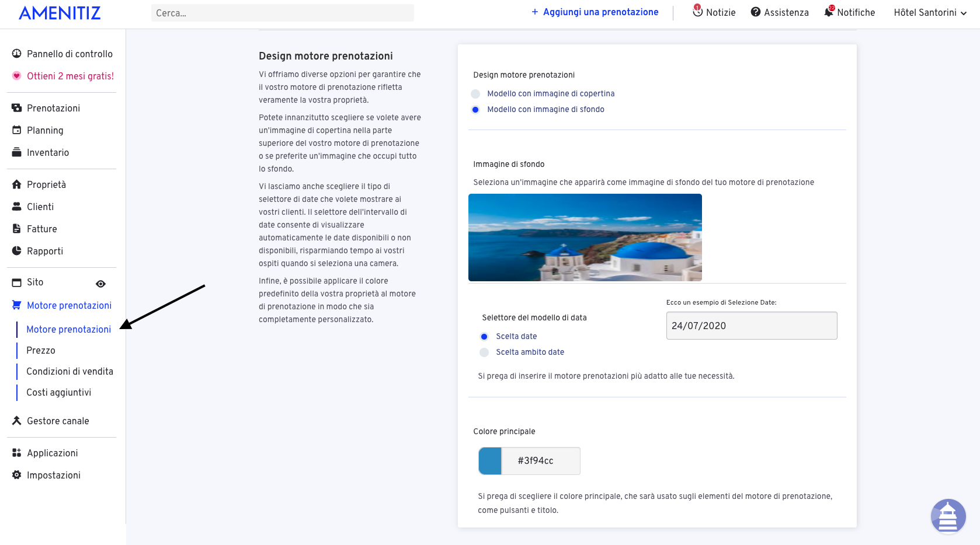This screenshot has width=980, height=545.
Task: Click the Gestore canale sidebar link
Action: click(x=58, y=421)
